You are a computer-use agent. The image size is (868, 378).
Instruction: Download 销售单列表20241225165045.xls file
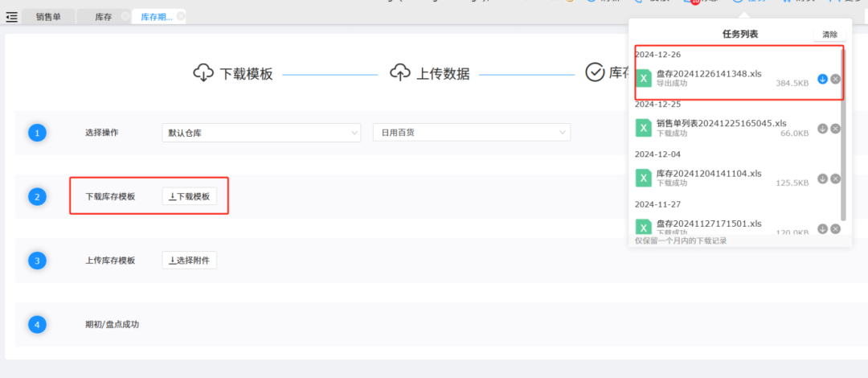823,129
